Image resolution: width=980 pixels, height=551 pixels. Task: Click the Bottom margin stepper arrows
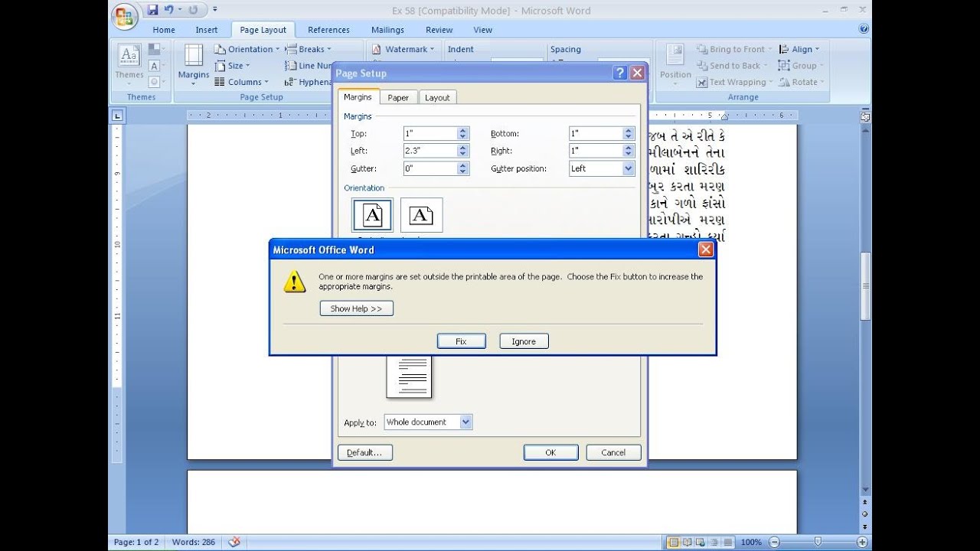click(629, 133)
